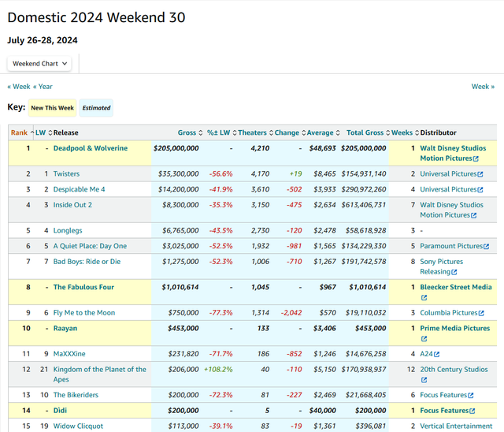
Task: Select the Weeks column header
Action: (x=402, y=132)
